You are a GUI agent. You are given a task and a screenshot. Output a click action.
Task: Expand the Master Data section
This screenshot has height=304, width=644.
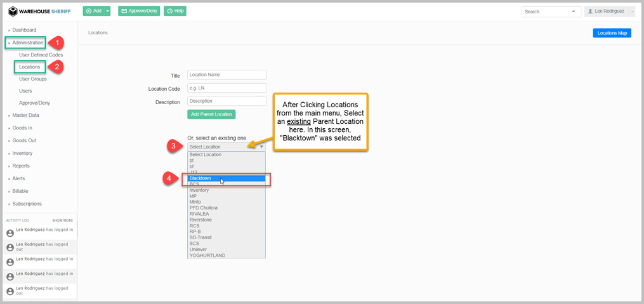click(25, 115)
